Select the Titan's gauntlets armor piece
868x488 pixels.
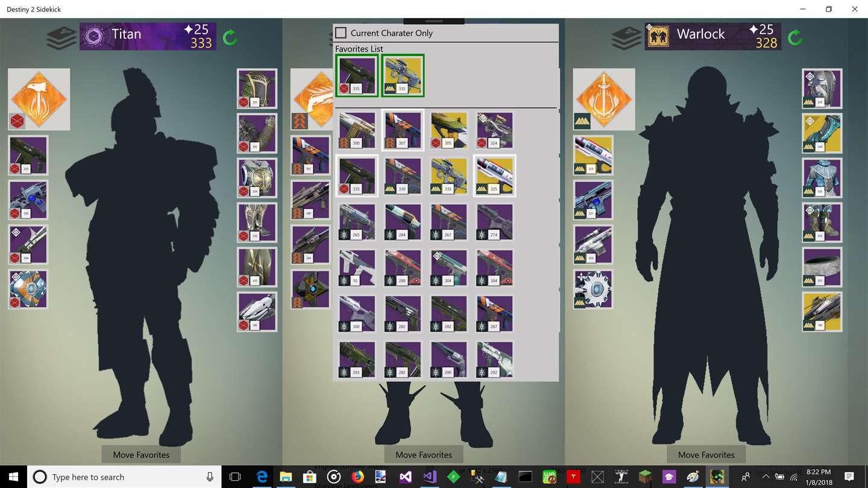pyautogui.click(x=257, y=133)
